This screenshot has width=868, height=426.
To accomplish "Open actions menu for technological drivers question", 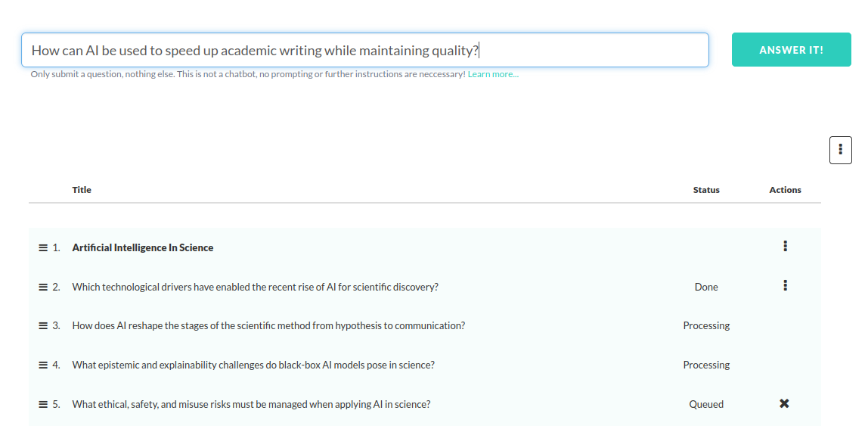I will click(786, 285).
